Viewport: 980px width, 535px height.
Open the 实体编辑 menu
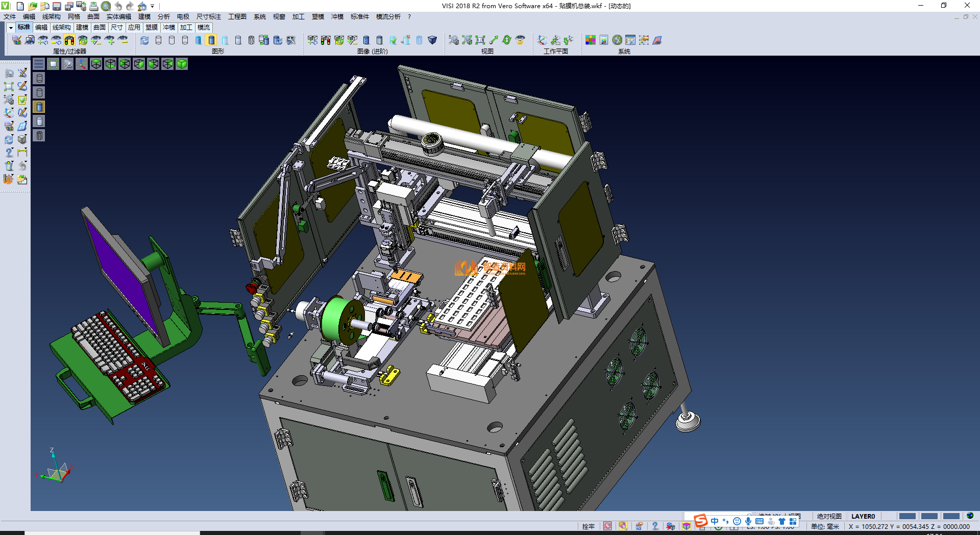pyautogui.click(x=118, y=17)
